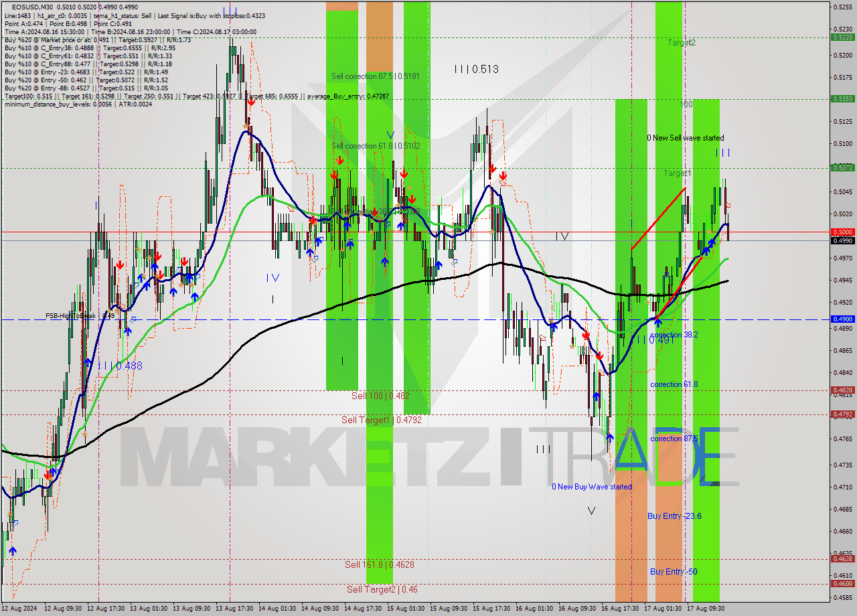The height and width of the screenshot is (616, 857).
Task: Click the red 0.4820 price tag
Action: pos(842,390)
